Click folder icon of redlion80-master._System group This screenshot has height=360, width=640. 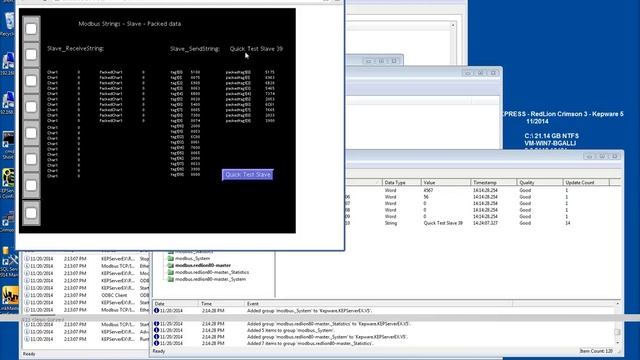pyautogui.click(x=171, y=279)
